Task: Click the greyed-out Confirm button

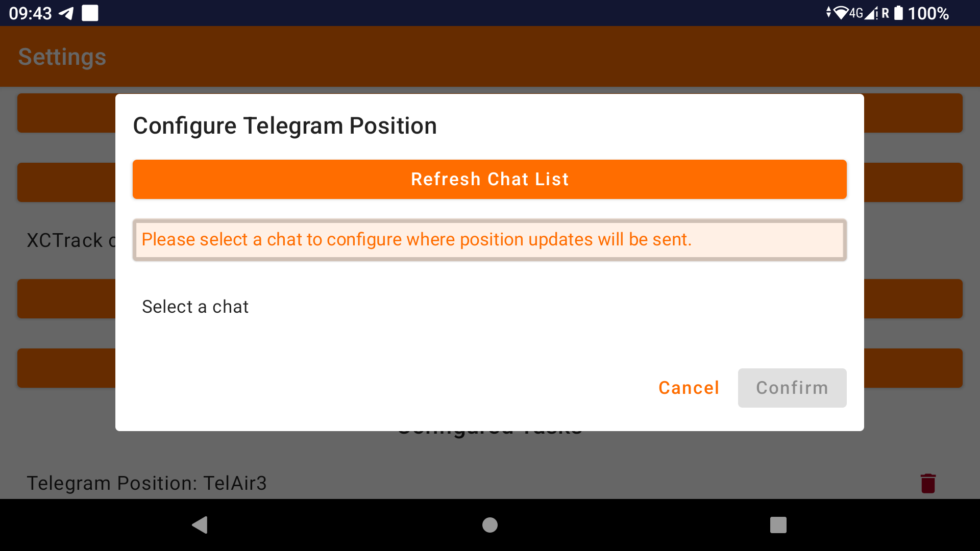Action: (792, 388)
